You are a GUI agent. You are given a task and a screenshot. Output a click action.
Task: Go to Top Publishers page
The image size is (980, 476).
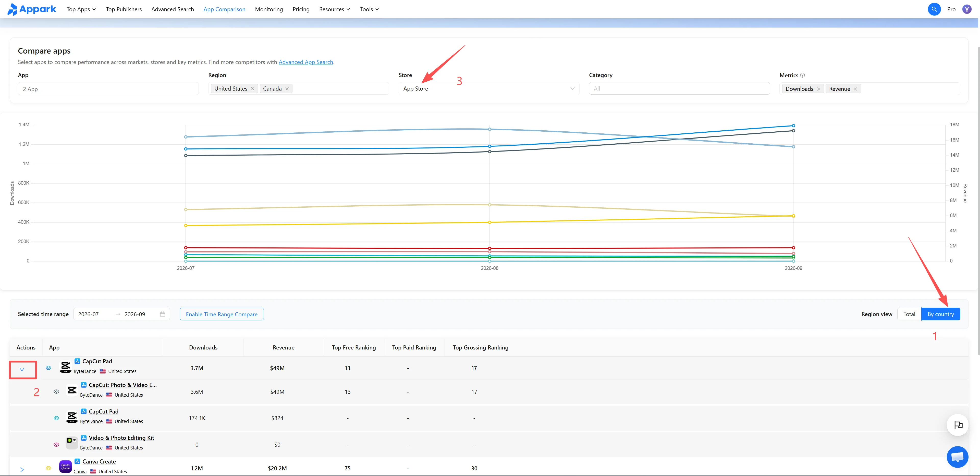pyautogui.click(x=124, y=9)
